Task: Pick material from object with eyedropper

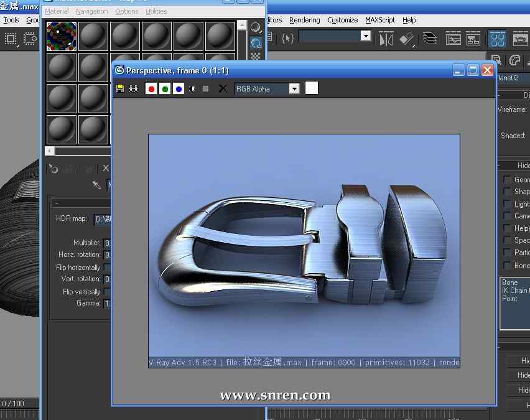Action: pos(96,185)
